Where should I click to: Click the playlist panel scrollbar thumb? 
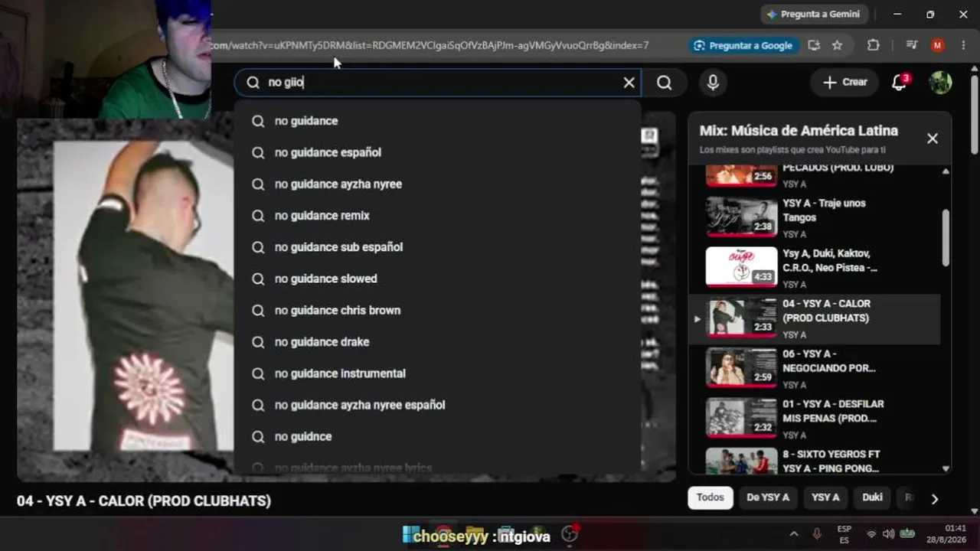pos(946,238)
